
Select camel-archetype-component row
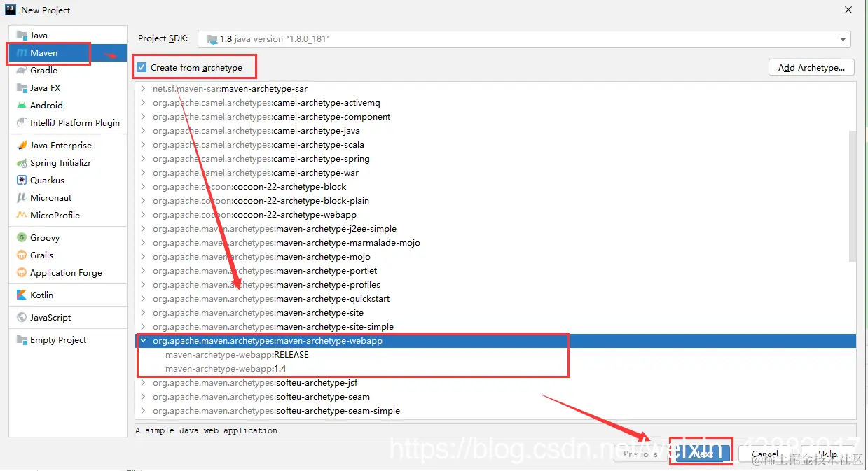[x=496, y=117]
